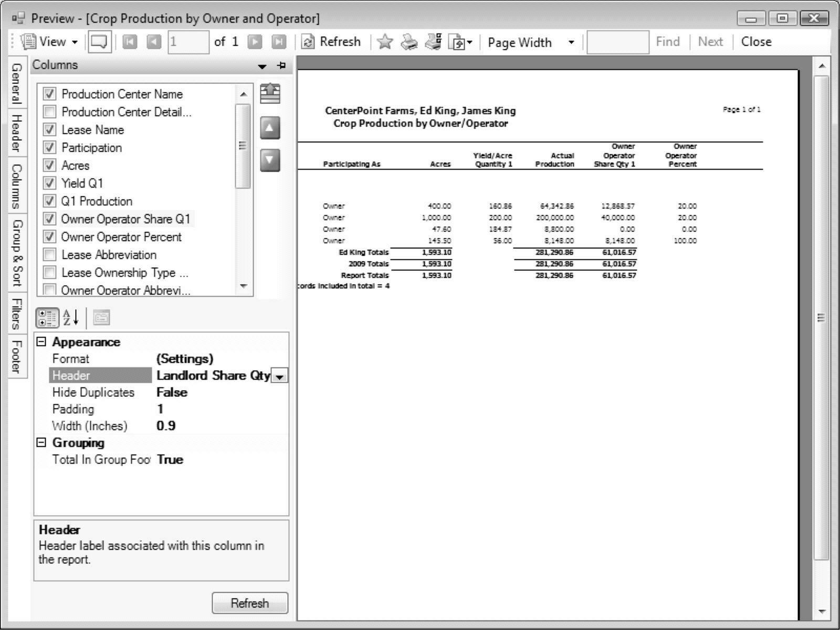The image size is (840, 630).
Task: Click the Preview window title icon
Action: [x=18, y=19]
